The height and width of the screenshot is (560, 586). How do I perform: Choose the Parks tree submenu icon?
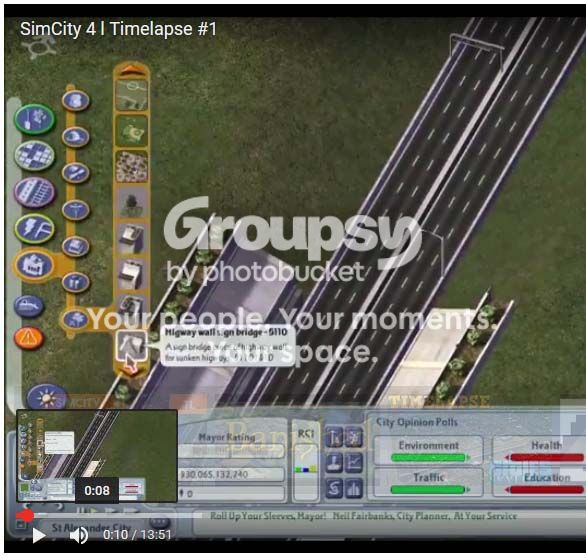(x=76, y=319)
